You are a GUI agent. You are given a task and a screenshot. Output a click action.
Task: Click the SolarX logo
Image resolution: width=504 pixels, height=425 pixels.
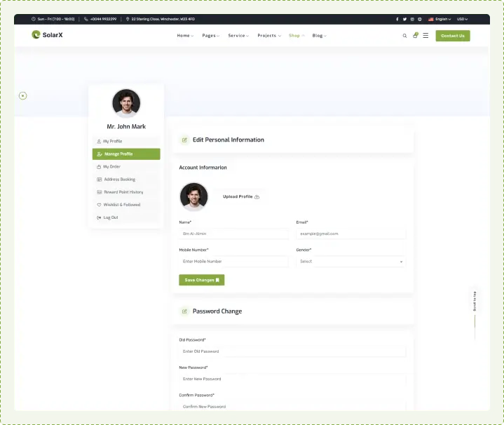pyautogui.click(x=47, y=35)
